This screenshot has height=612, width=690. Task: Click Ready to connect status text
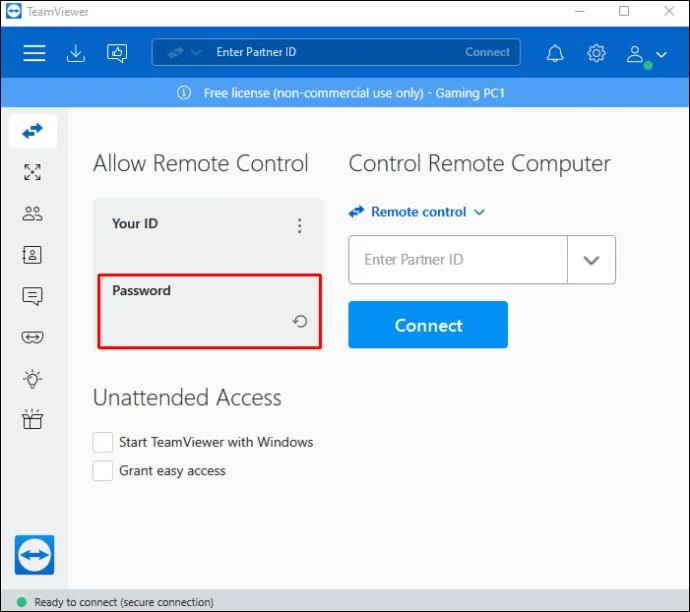pyautogui.click(x=124, y=602)
